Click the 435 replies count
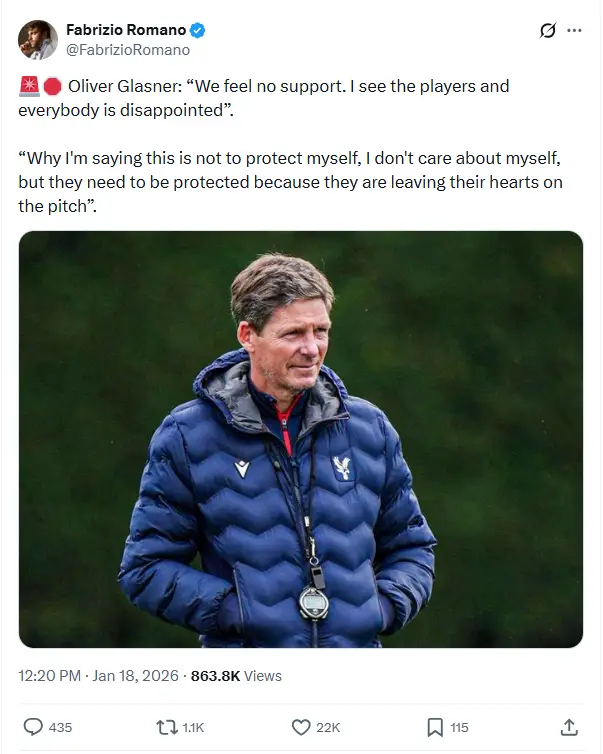The height and width of the screenshot is (754, 603). 60,727
